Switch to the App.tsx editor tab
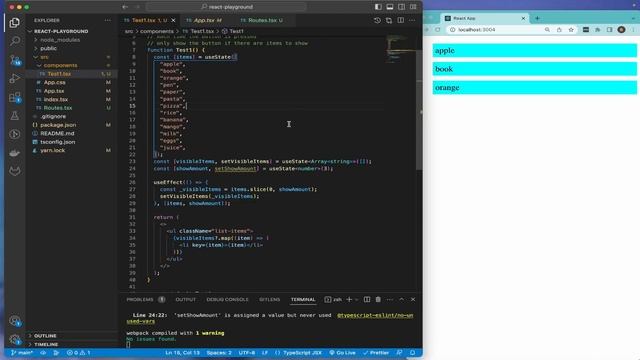This screenshot has height=360, width=640. tap(207, 20)
